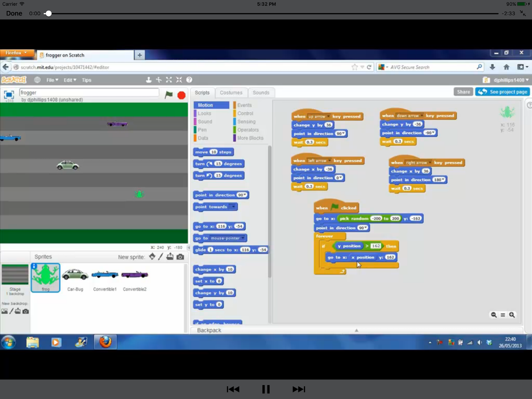The width and height of the screenshot is (532, 399).
Task: Choose new sprite from library icon
Action: tap(152, 257)
